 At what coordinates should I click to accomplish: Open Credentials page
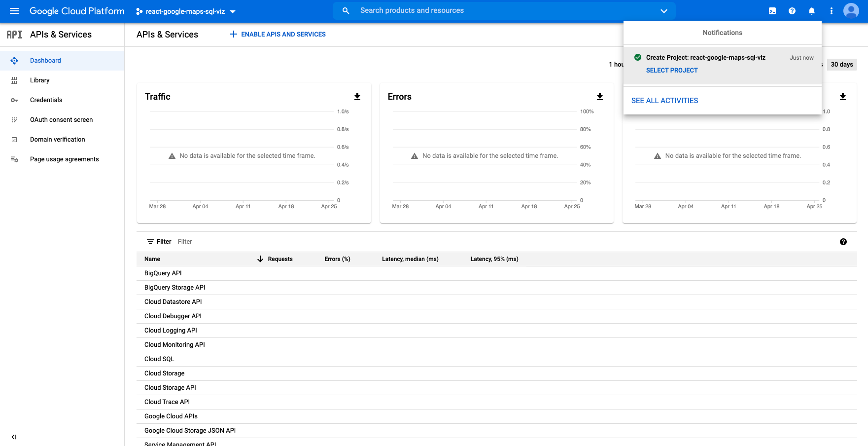click(x=62, y=100)
